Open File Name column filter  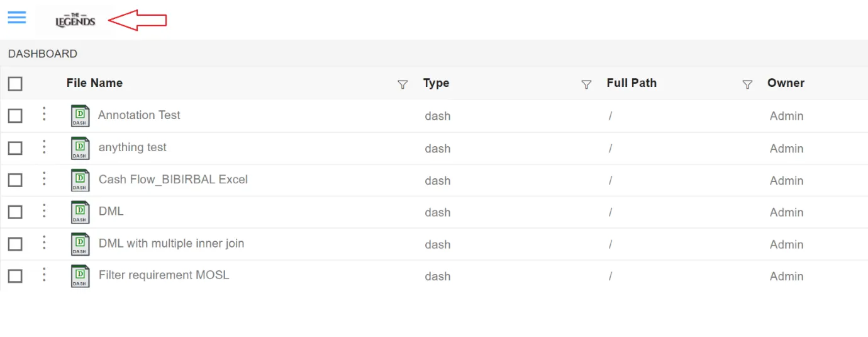[403, 84]
